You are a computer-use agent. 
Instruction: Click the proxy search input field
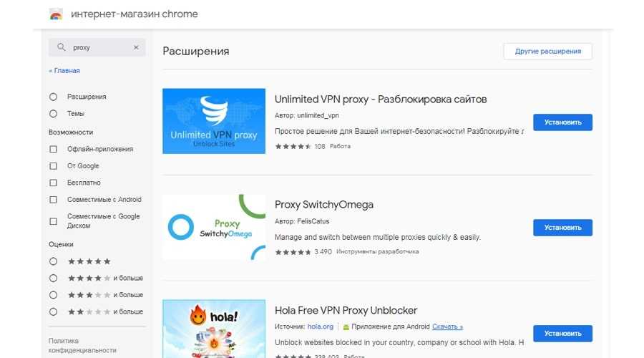pos(100,48)
